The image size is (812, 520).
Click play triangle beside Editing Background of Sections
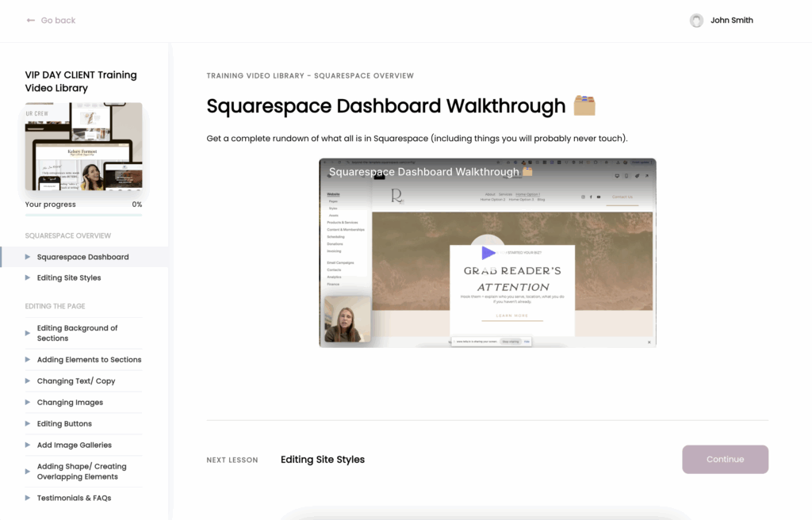[x=28, y=333]
